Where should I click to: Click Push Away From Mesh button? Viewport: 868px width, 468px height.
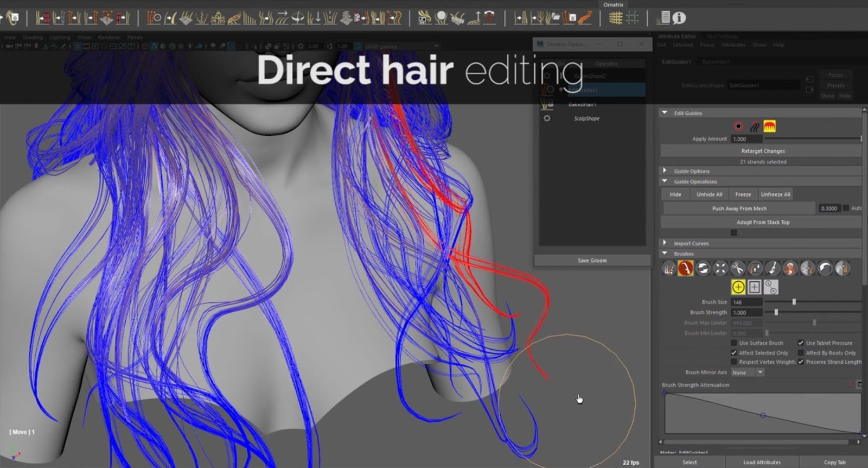[x=739, y=208]
